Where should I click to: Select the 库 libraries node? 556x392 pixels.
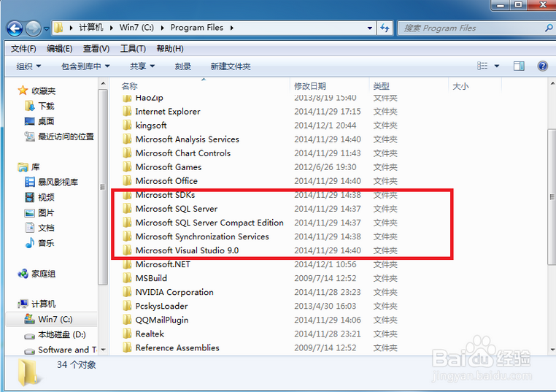36,166
